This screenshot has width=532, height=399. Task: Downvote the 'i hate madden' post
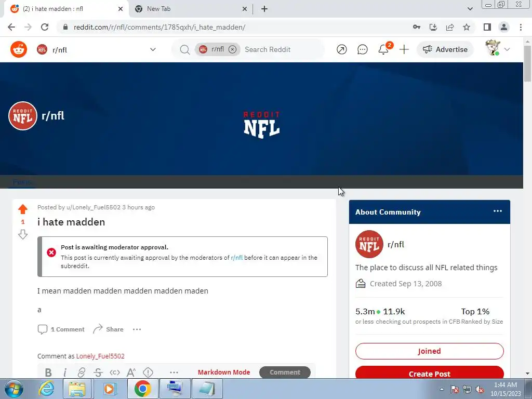(23, 234)
